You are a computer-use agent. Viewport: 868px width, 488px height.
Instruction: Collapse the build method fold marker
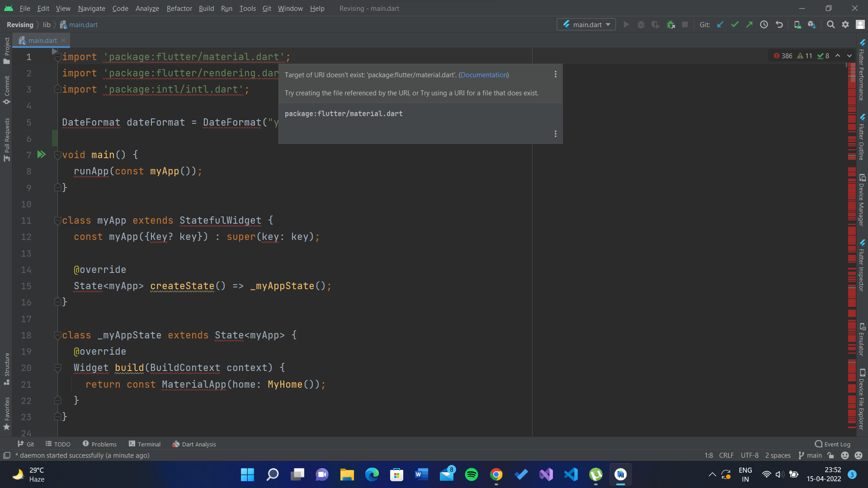57,368
